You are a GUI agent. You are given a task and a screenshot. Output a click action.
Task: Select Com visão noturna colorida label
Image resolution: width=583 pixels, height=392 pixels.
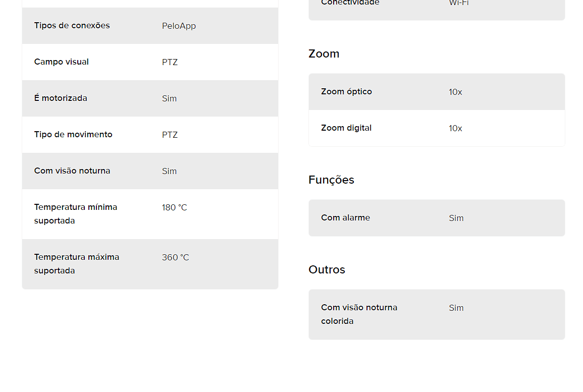point(359,314)
